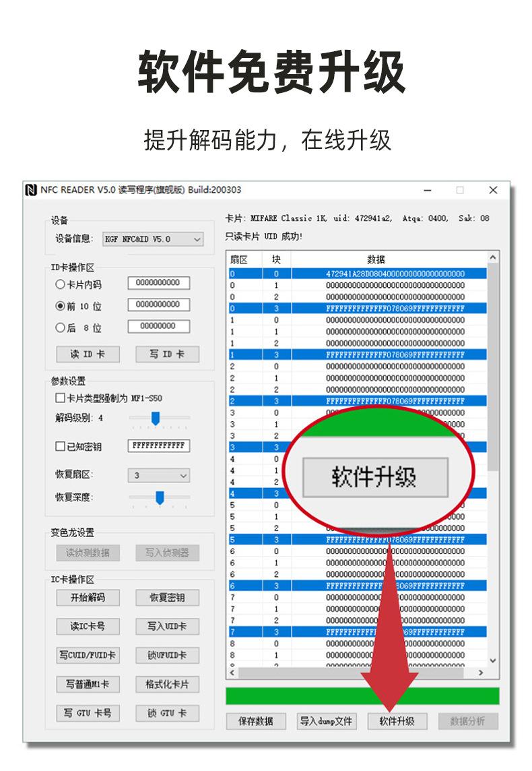Click the 格式化卡片 button
Viewport: 532px width, 771px height.
point(168,684)
